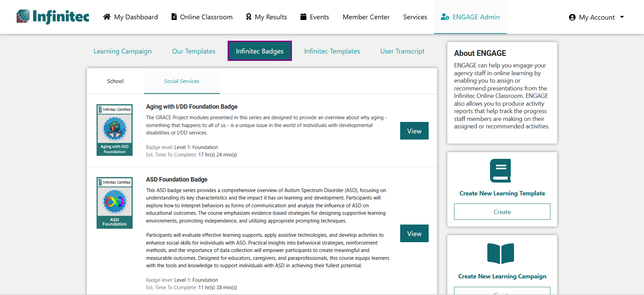This screenshot has width=644, height=295.
Task: Open the Member Center menu
Action: tap(366, 17)
